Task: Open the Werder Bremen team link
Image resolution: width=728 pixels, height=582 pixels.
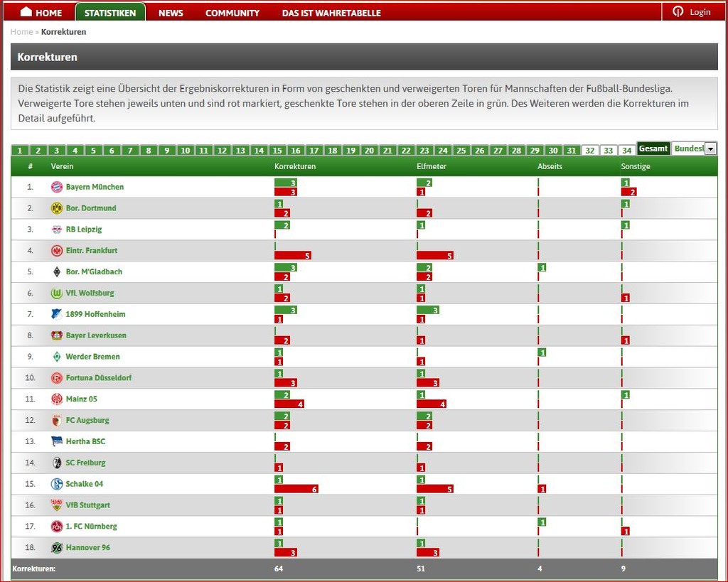Action: (93, 357)
